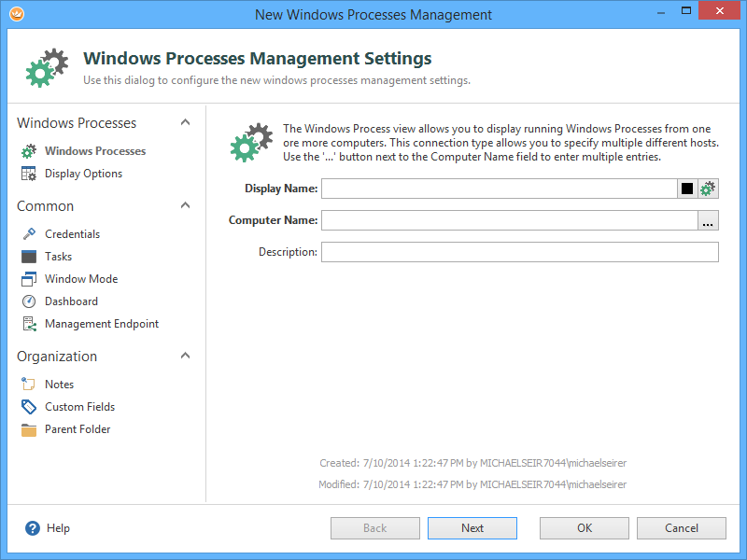Collapse the Organization section chevron
This screenshot has height=560, width=747.
tap(185, 357)
